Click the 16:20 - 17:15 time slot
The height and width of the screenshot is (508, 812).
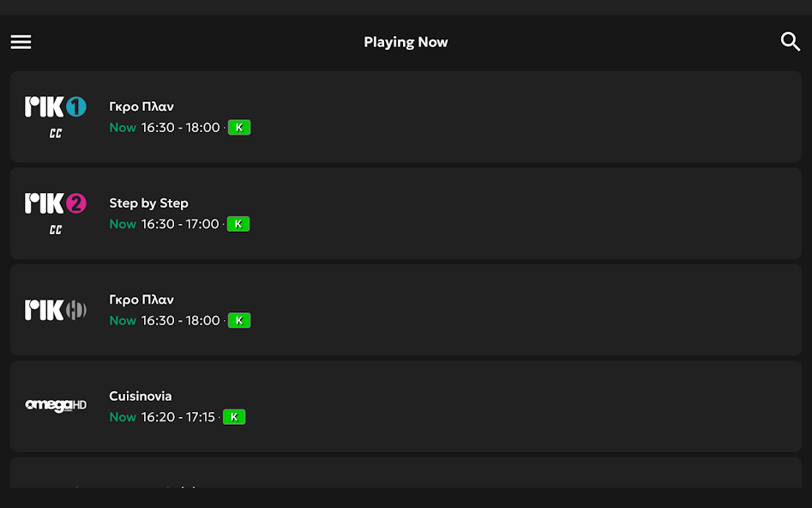(x=178, y=417)
